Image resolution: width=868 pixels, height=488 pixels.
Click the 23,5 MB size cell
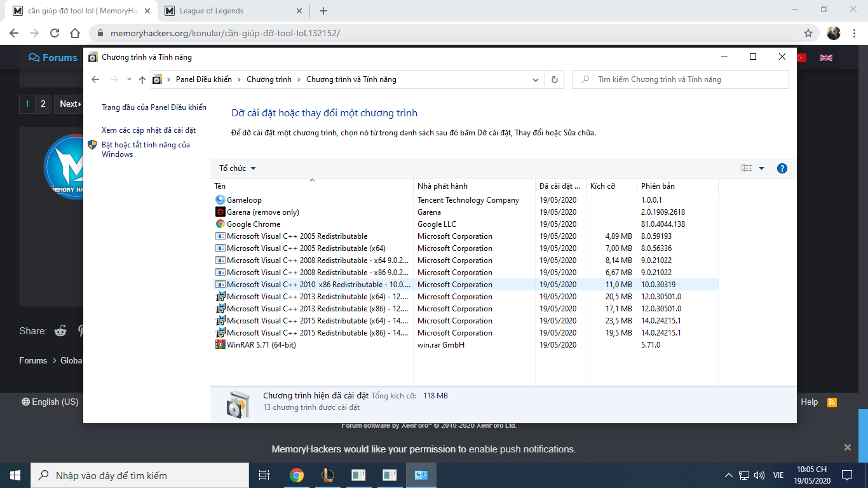[619, 321]
